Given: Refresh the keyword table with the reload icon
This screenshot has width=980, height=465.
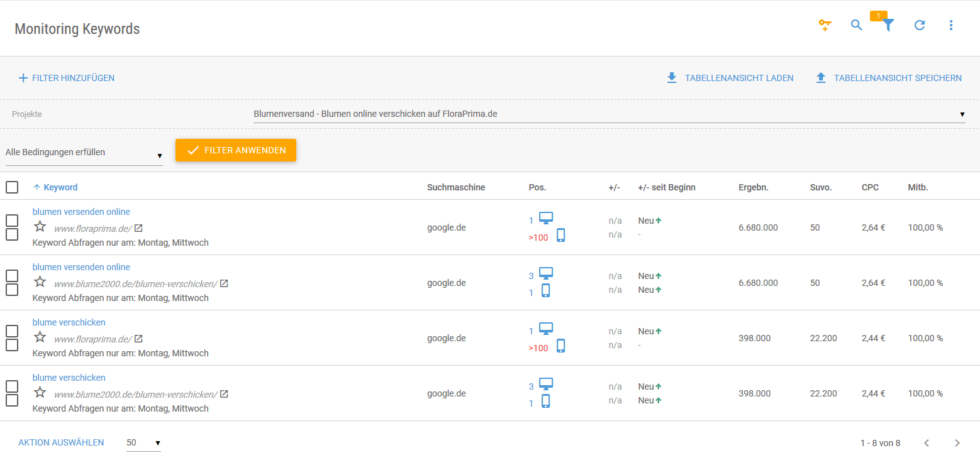Looking at the screenshot, I should click(919, 25).
